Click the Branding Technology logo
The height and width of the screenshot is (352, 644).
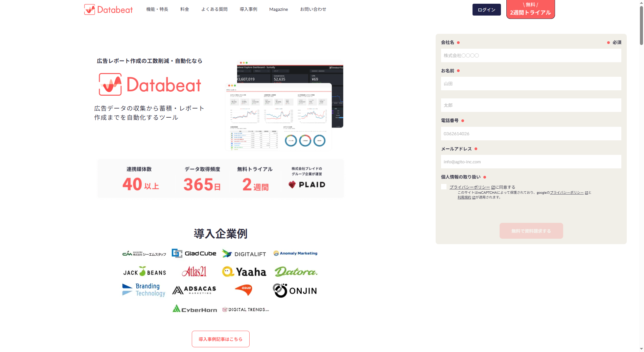144,290
